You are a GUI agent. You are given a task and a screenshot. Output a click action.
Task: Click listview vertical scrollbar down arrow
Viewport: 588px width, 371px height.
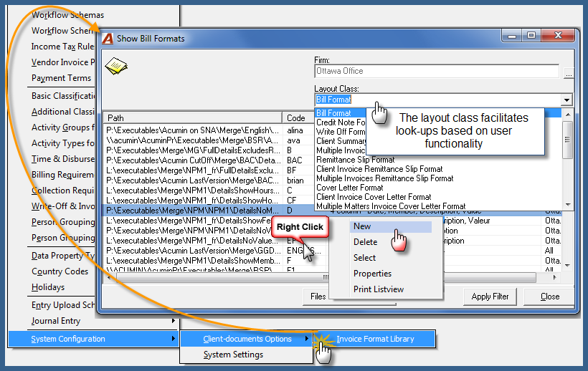click(567, 266)
